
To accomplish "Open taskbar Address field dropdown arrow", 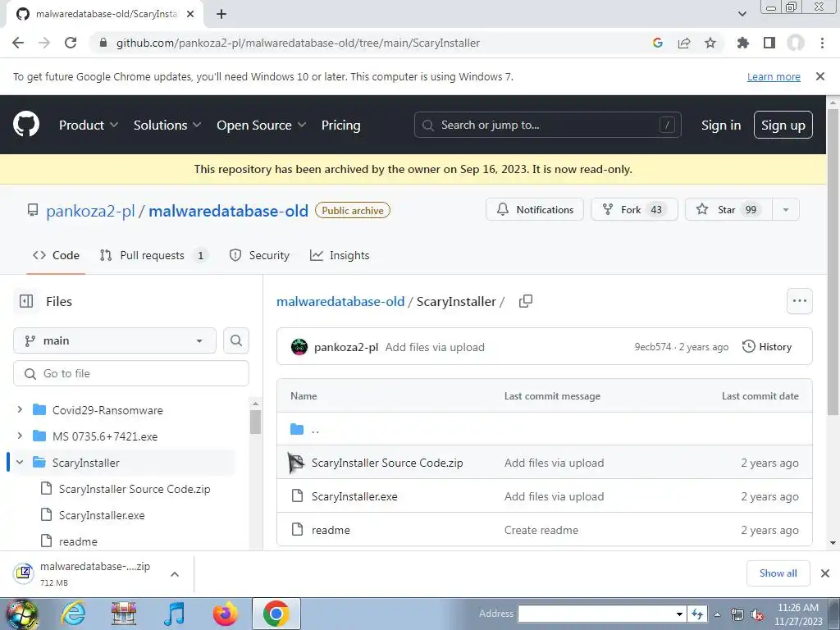I will point(679,614).
